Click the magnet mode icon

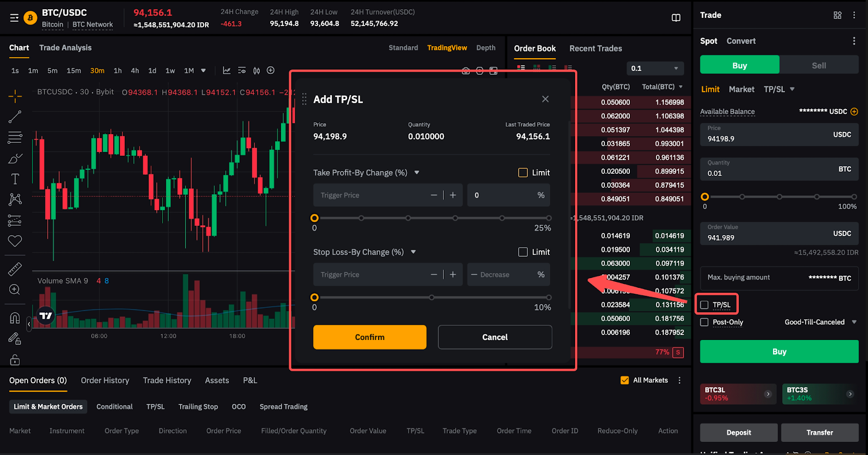(15, 318)
